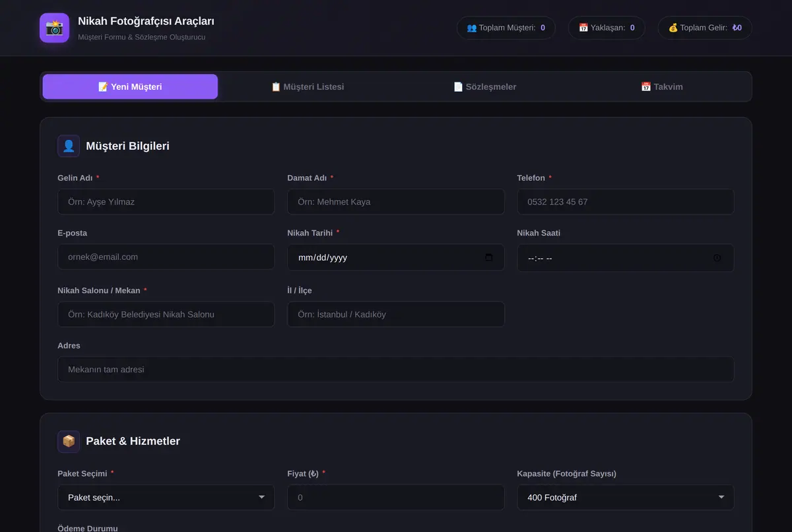Focus the Damat Adı input field

point(396,202)
